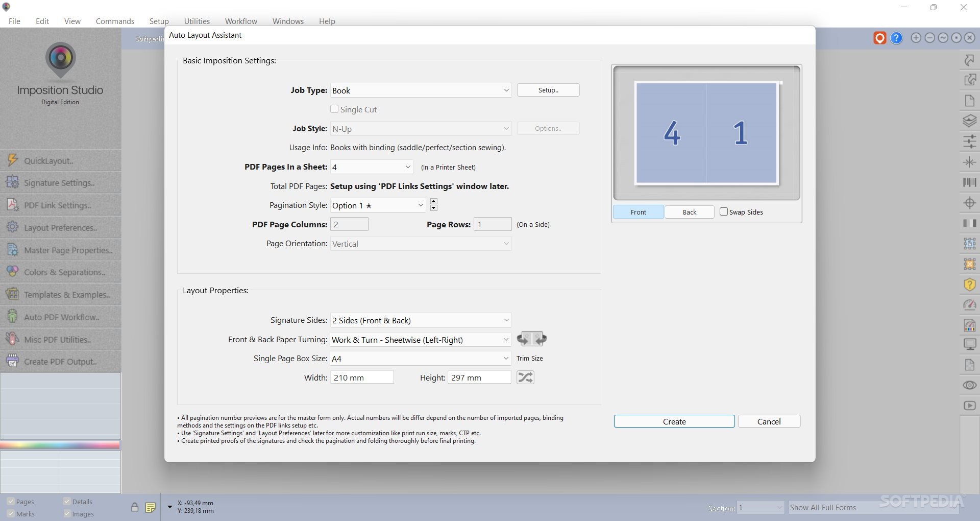The width and height of the screenshot is (980, 521).
Task: Show the Back side preview
Action: pos(690,212)
